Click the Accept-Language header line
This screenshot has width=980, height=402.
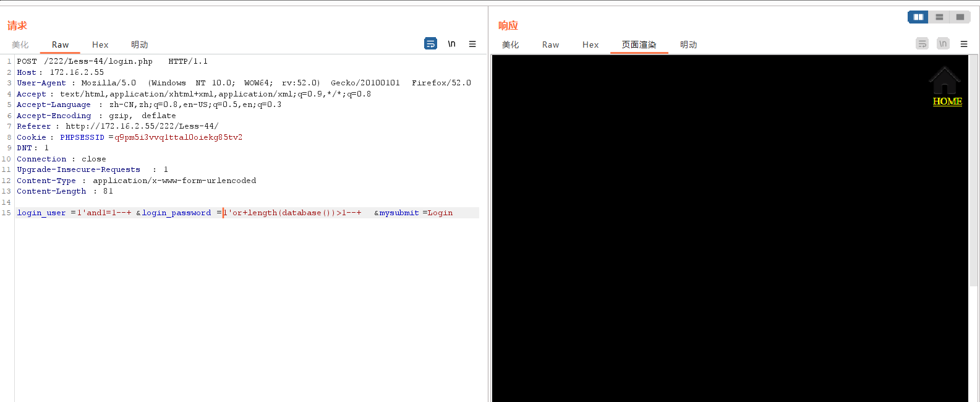click(149, 105)
